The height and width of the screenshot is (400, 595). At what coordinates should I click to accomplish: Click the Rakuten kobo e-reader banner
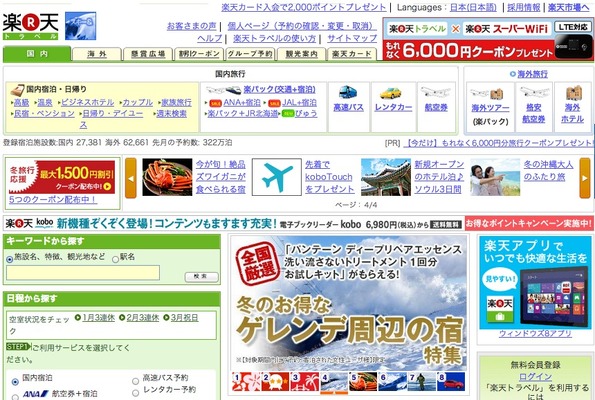click(x=233, y=224)
